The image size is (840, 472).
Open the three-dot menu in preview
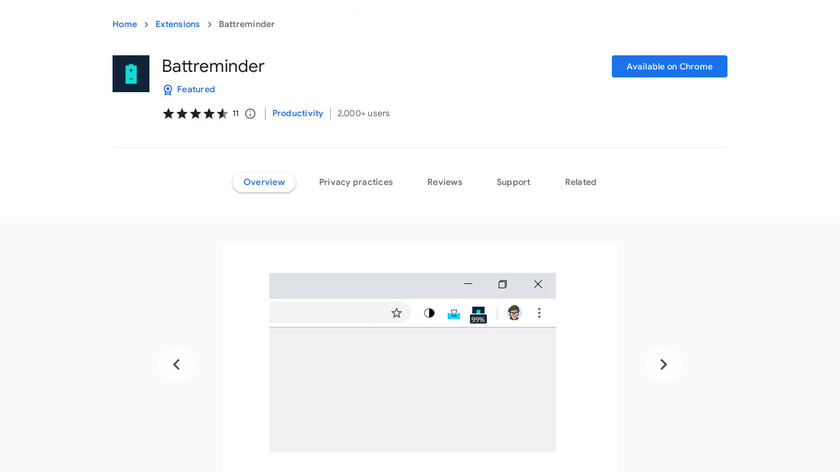[x=539, y=313]
